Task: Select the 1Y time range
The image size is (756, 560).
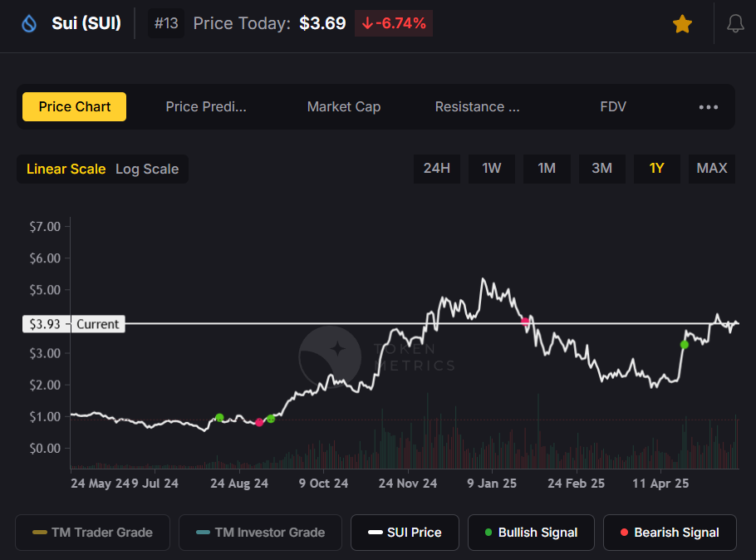Action: pos(656,169)
